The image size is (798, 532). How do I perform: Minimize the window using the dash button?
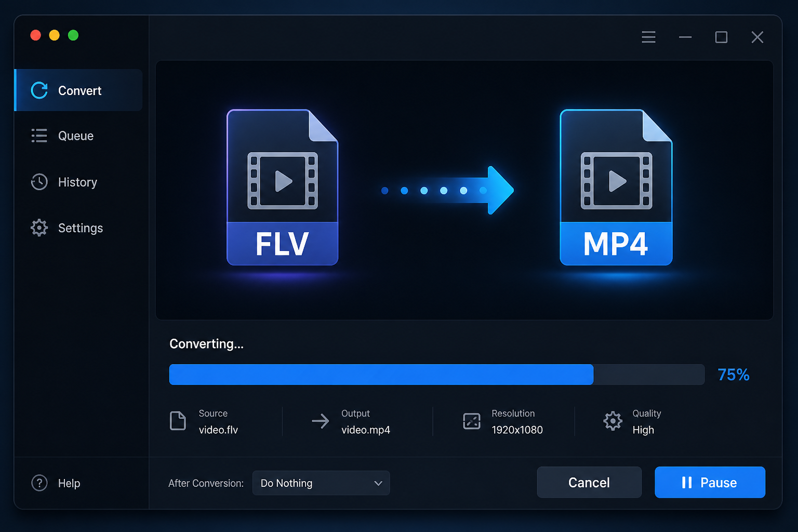(685, 37)
